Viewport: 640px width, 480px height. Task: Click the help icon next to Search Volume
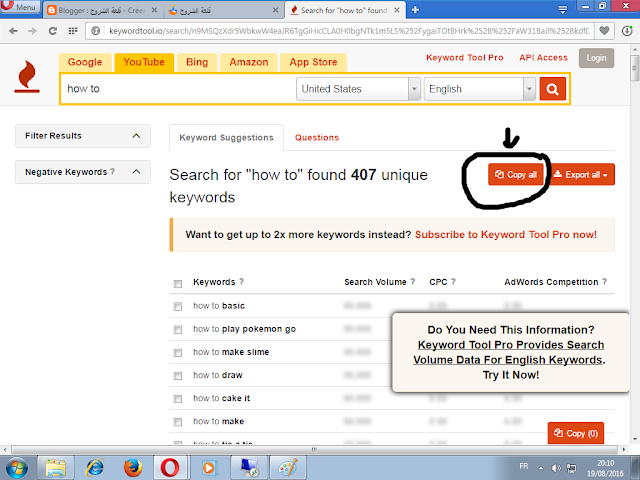413,281
